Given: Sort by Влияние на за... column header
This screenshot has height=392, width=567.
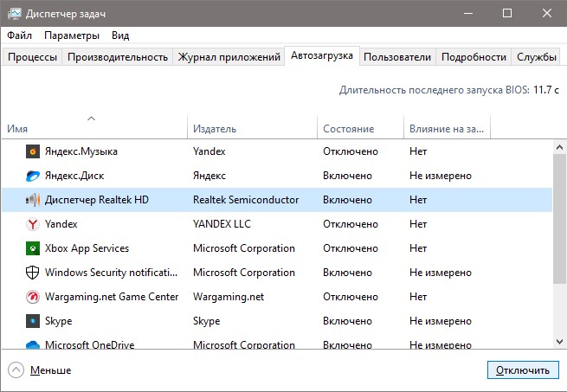Looking at the screenshot, I should (447, 127).
